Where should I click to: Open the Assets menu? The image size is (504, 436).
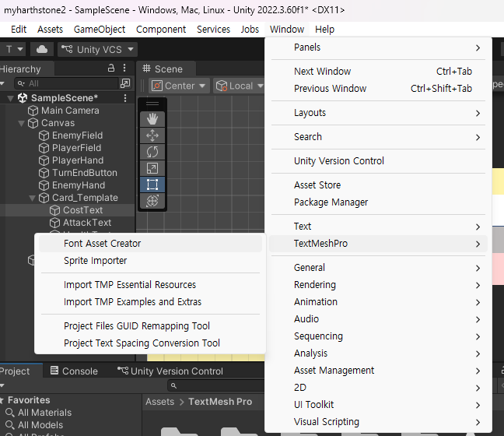coord(50,30)
